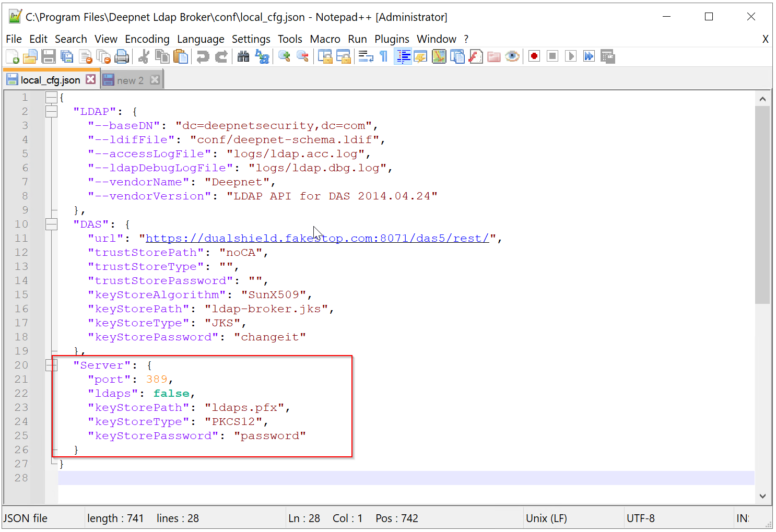Click the Print icon in toolbar
This screenshot has width=776, height=532.
pos(122,56)
